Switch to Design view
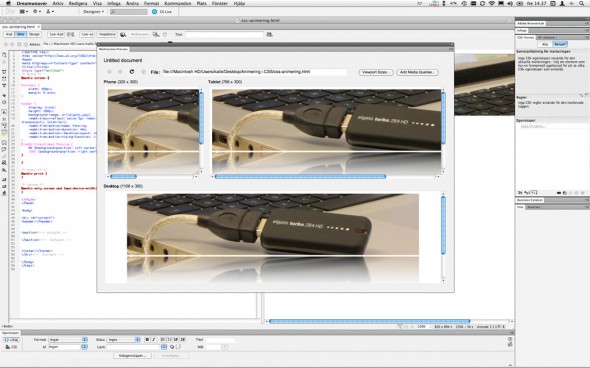The image size is (590, 368). coord(34,34)
